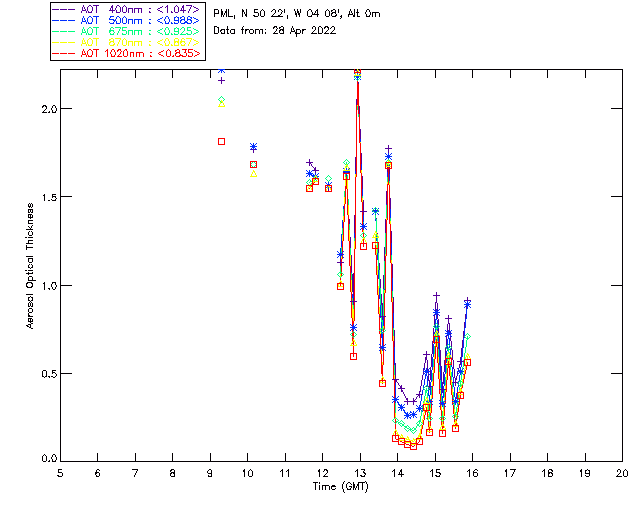The width and height of the screenshot is (640, 512).
Task: Click the x-axis label 20
Action: [622, 473]
